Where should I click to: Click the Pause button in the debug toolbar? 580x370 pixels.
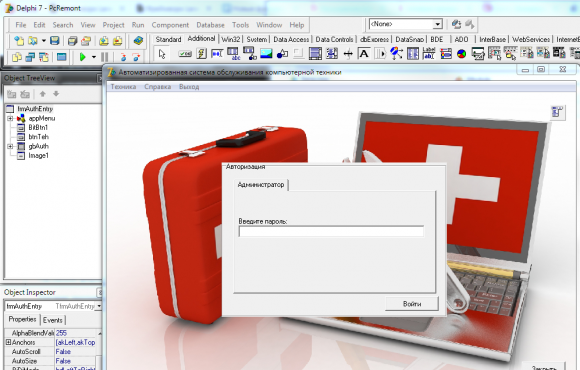click(105, 57)
